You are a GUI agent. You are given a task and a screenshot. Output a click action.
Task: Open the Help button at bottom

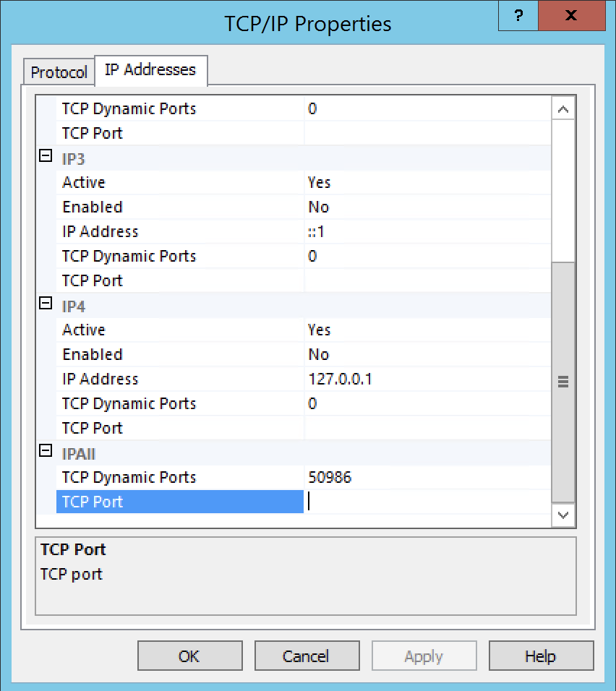pyautogui.click(x=540, y=656)
